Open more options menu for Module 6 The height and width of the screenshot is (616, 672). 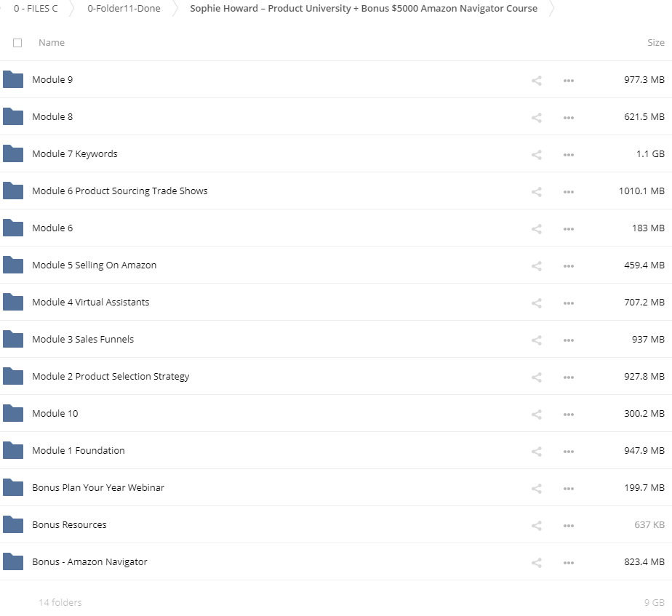click(569, 229)
